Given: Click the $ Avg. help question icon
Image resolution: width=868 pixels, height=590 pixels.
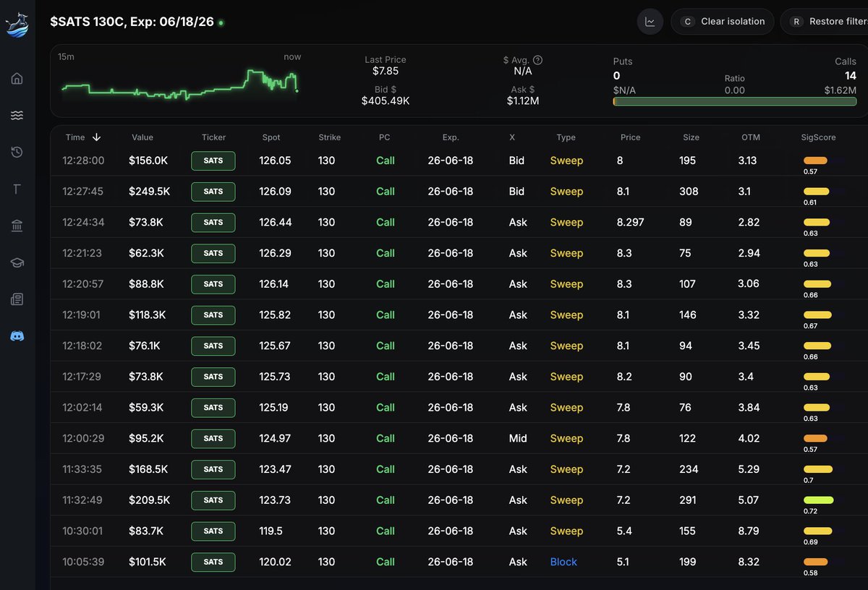Looking at the screenshot, I should [537, 60].
